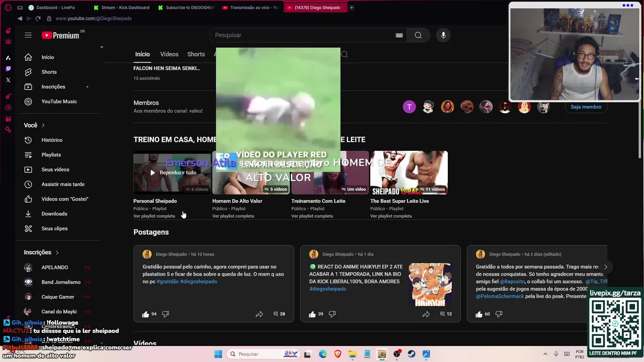
Task: Expand the Você section chevron
Action: (43, 125)
